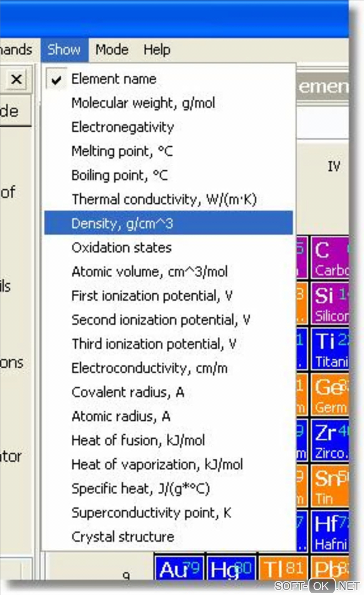Choose Molecular weight, g/mol option
364x595 pixels.
[143, 103]
